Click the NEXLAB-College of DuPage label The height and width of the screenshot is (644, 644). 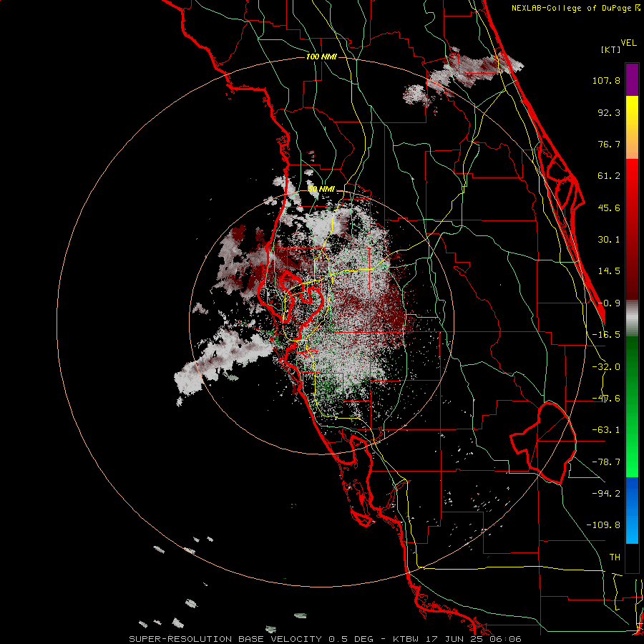[x=572, y=8]
